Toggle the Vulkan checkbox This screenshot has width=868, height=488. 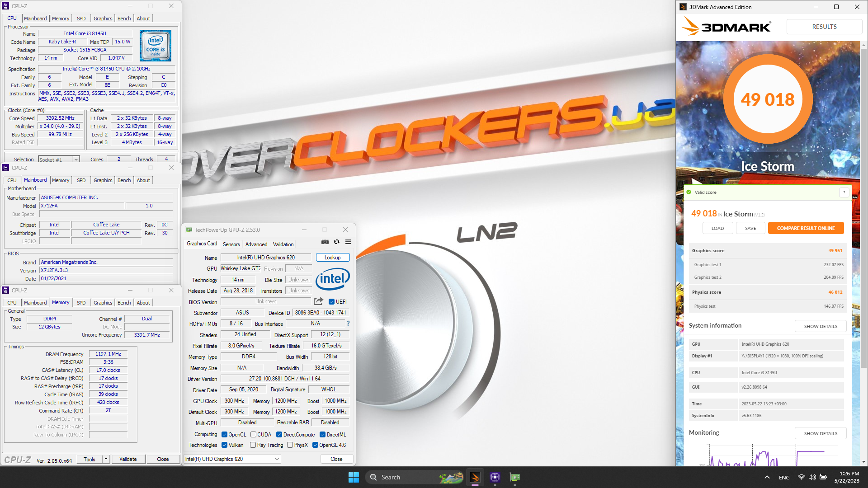224,445
